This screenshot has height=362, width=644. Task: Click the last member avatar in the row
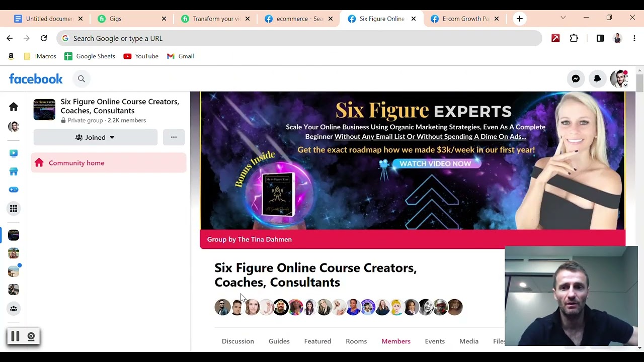pos(455,307)
